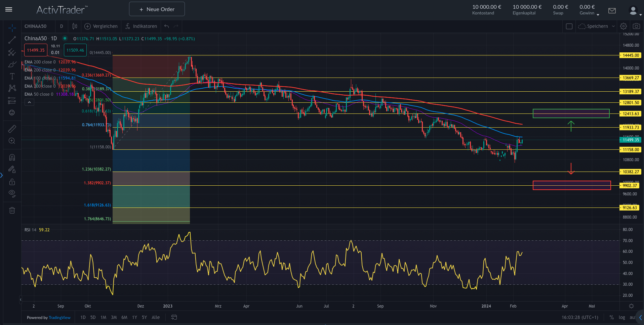Open the chart settings gear icon

(x=623, y=26)
